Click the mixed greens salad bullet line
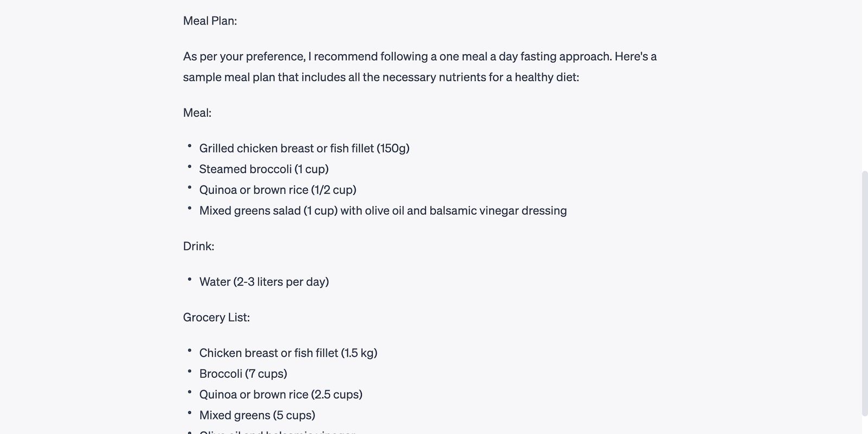 click(x=382, y=210)
